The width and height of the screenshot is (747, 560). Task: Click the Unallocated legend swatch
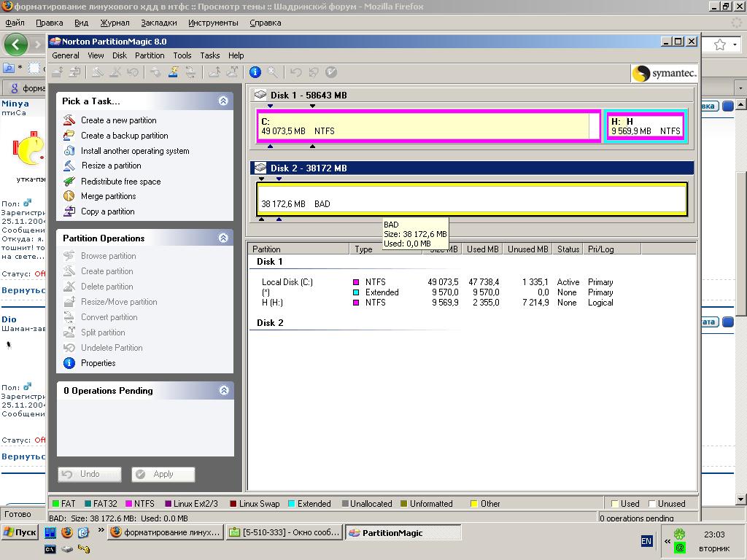[x=345, y=503]
